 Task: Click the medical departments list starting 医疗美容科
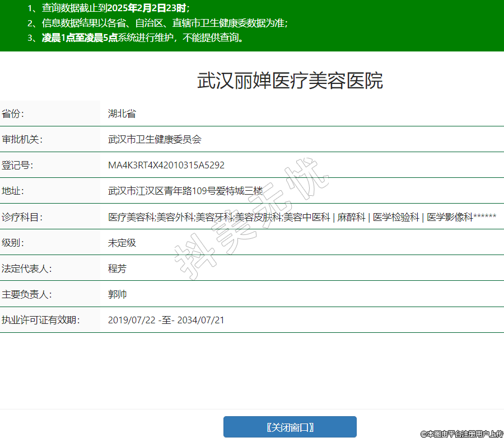click(x=302, y=217)
